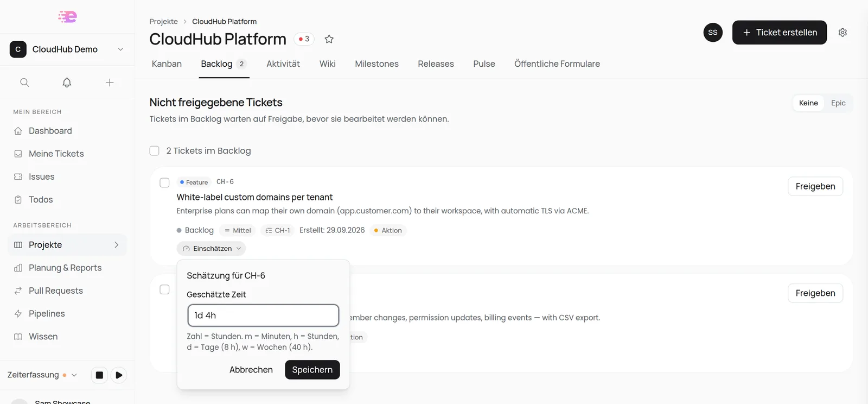Click the pink app logo
This screenshot has height=404, width=868.
pos(67,16)
